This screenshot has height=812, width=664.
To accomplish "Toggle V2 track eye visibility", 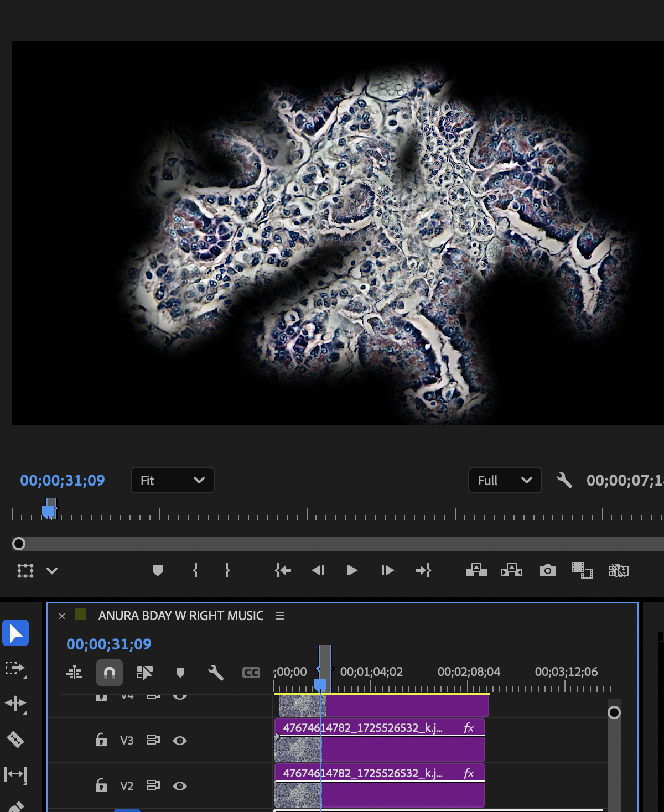I will (180, 786).
